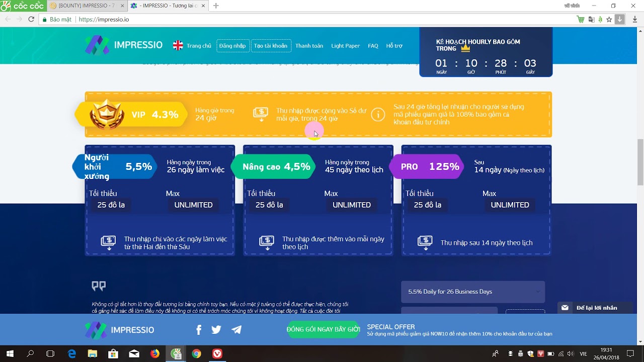Screen dimensions: 644x362
Task: Open Facebook page from footer bar
Action: pyautogui.click(x=199, y=330)
